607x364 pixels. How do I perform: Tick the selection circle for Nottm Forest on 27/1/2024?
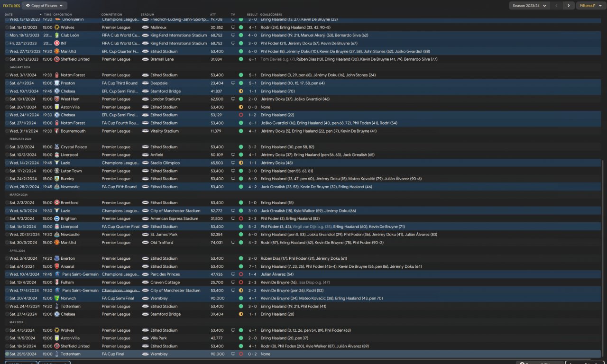tap(7, 123)
